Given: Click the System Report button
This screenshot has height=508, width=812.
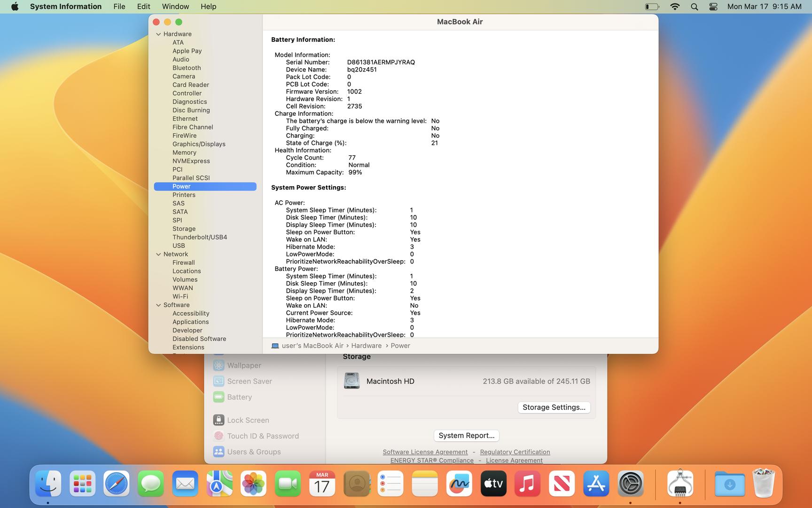Looking at the screenshot, I should (466, 436).
